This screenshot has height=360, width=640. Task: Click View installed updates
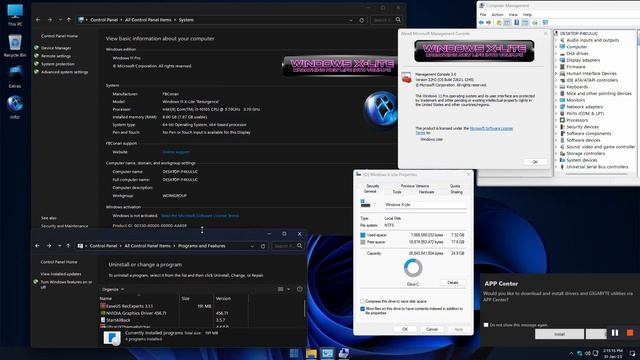point(61,274)
